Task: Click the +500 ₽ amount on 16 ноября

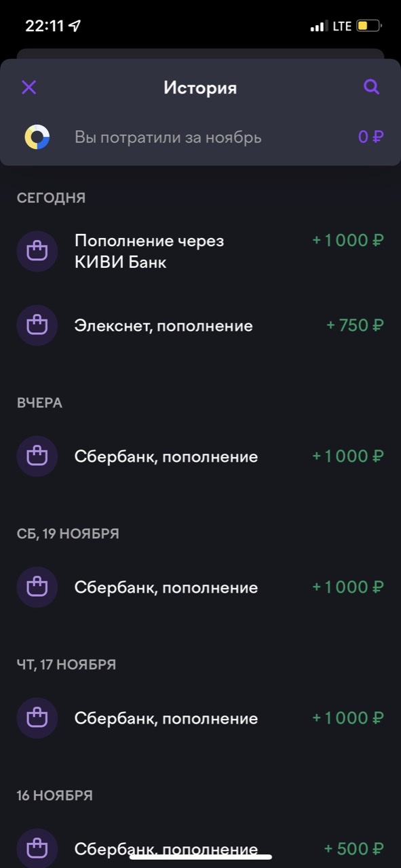Action: click(354, 848)
